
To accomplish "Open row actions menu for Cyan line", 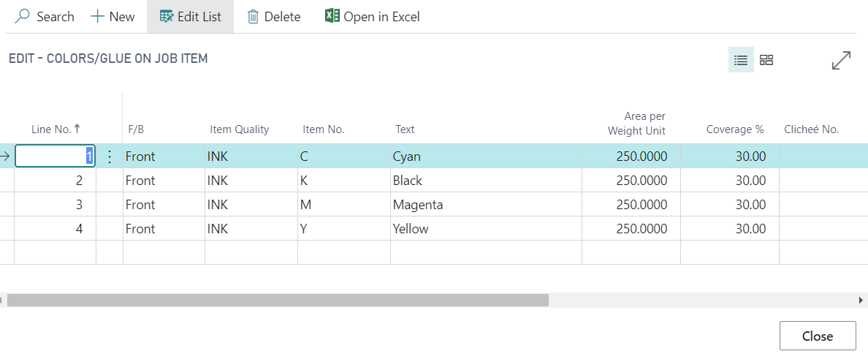I will [110, 157].
